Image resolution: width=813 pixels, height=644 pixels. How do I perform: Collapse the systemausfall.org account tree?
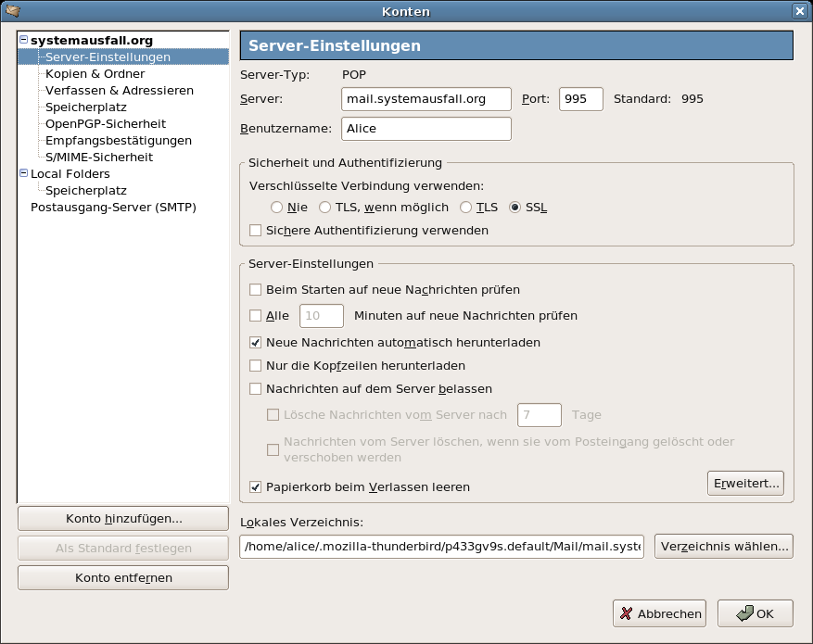point(23,40)
